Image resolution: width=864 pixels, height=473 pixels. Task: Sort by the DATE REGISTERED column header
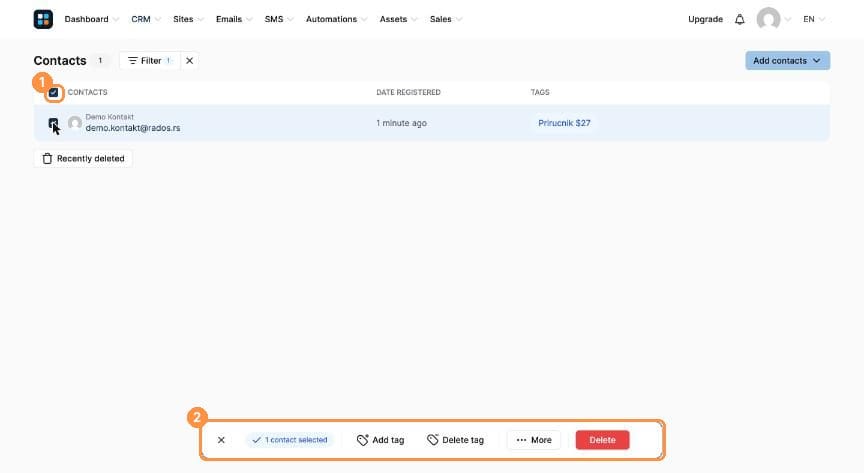tap(408, 93)
